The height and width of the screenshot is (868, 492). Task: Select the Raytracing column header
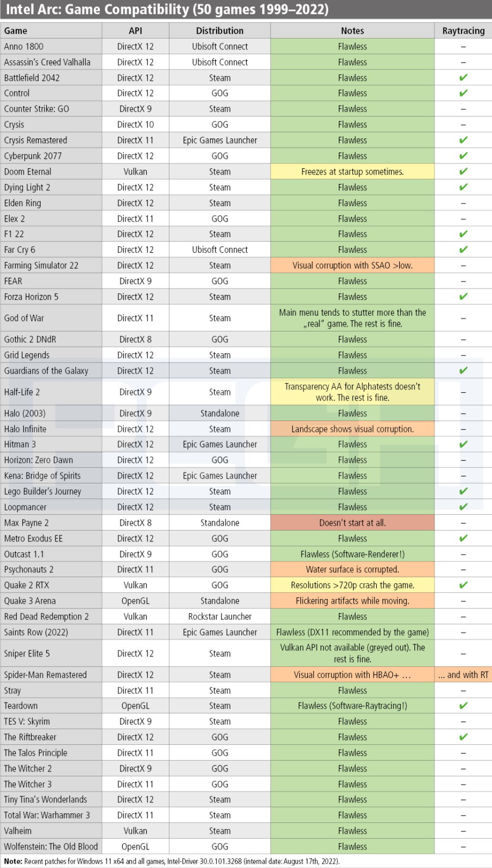coord(463,31)
